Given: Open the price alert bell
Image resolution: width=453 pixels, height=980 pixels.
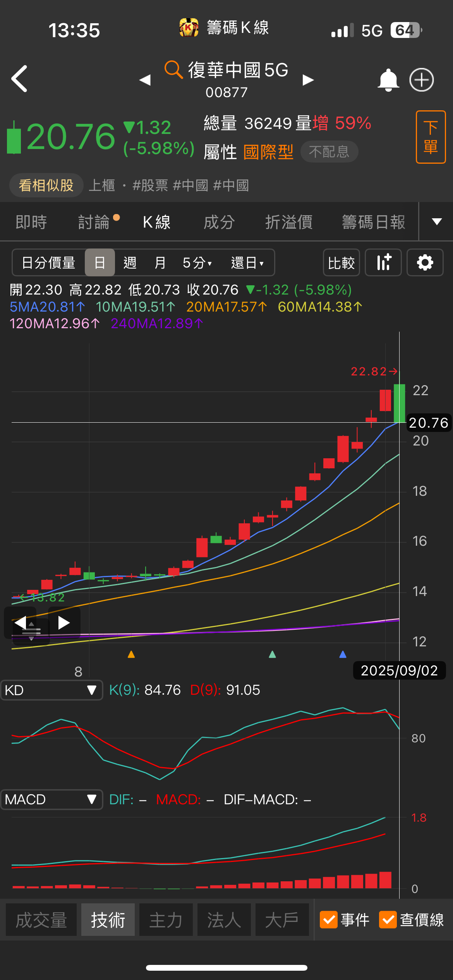Looking at the screenshot, I should click(388, 80).
